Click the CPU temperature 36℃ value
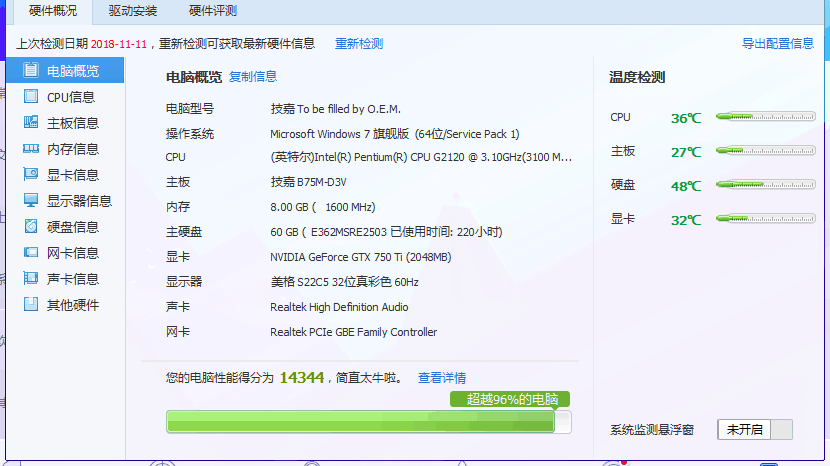Viewport: 830px width, 466px height. [686, 118]
